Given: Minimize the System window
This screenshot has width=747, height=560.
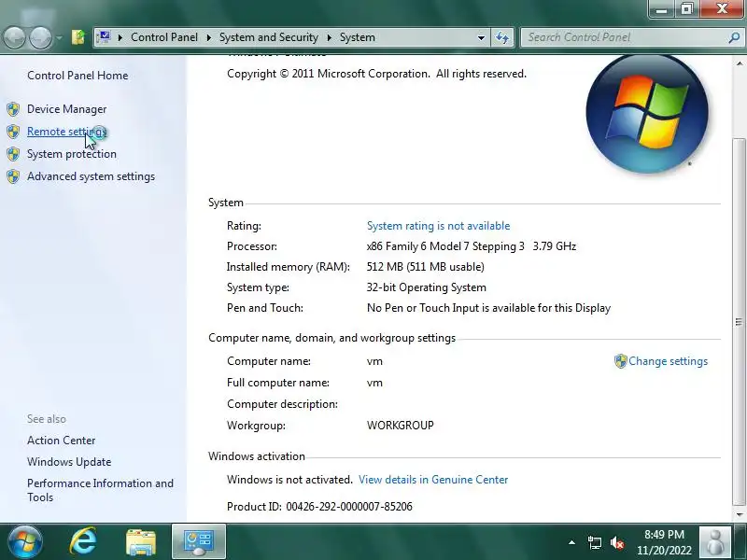Looking at the screenshot, I should [662, 8].
